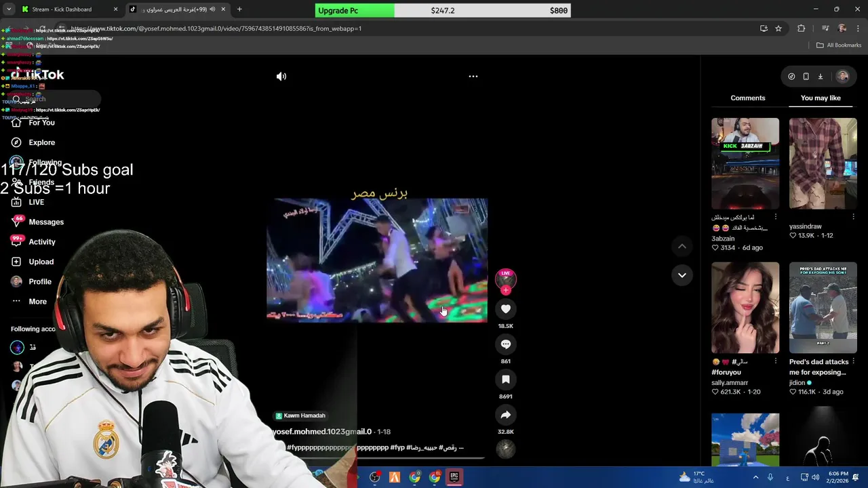This screenshot has height=488, width=868.
Task: Open the yosef.mohmed.1023gmail.0 author link
Action: (x=322, y=432)
